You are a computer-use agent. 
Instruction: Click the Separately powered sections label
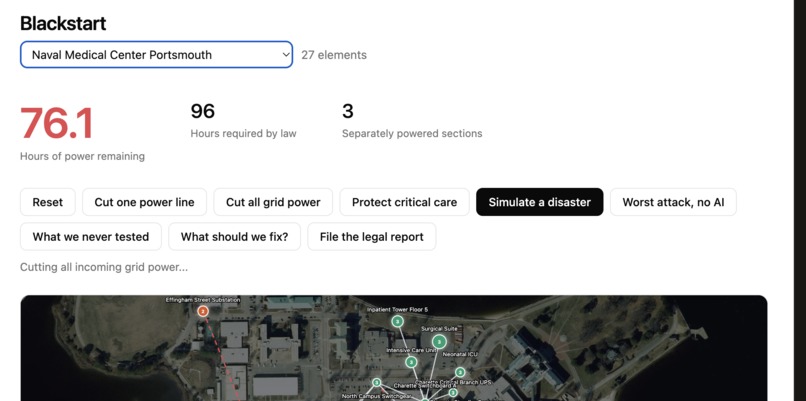[x=412, y=134]
